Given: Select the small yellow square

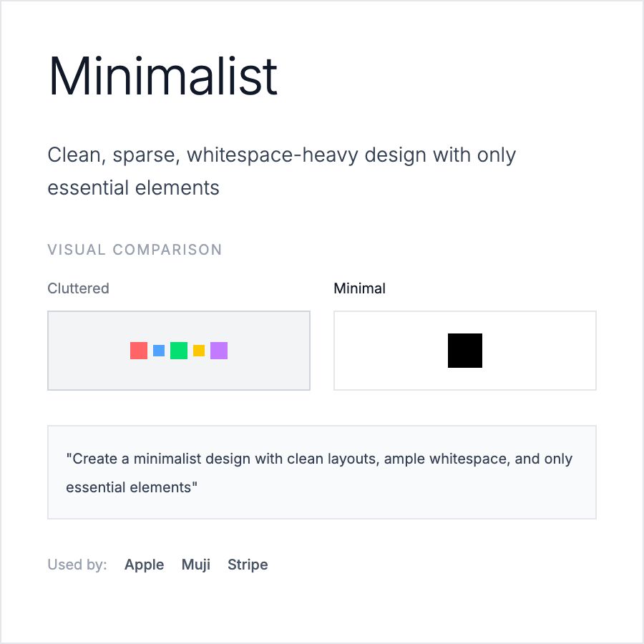Looking at the screenshot, I should click(x=199, y=351).
